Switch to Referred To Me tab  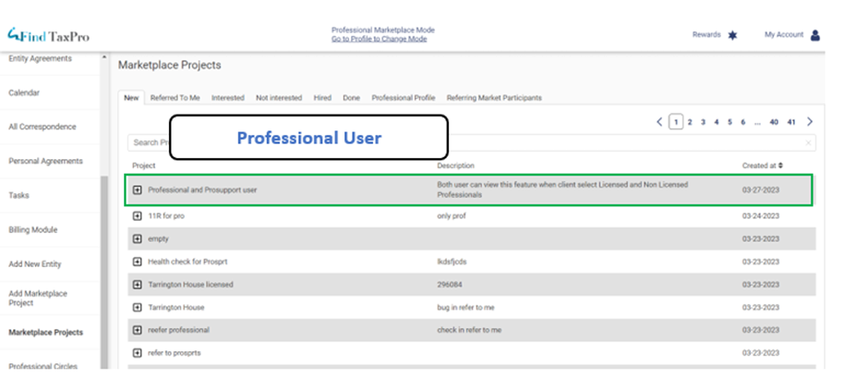175,97
